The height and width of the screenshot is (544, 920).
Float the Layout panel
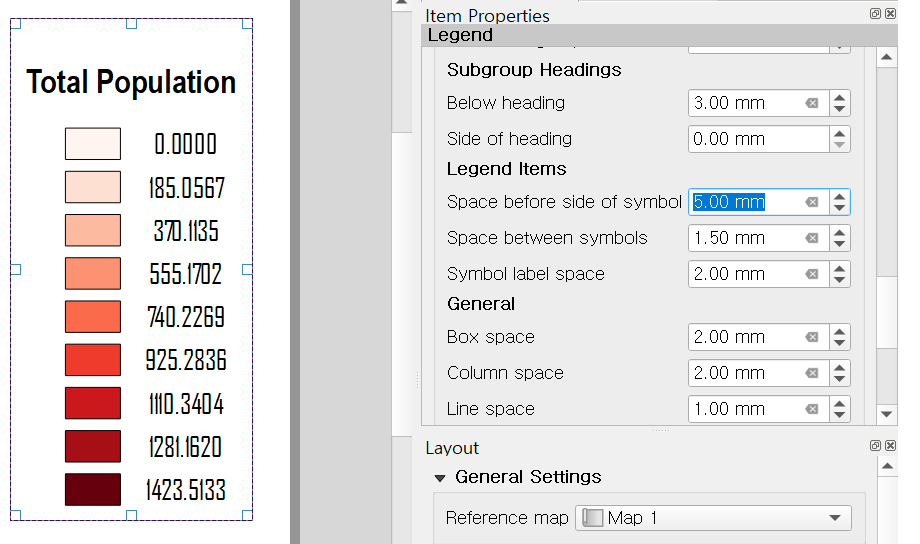click(875, 445)
